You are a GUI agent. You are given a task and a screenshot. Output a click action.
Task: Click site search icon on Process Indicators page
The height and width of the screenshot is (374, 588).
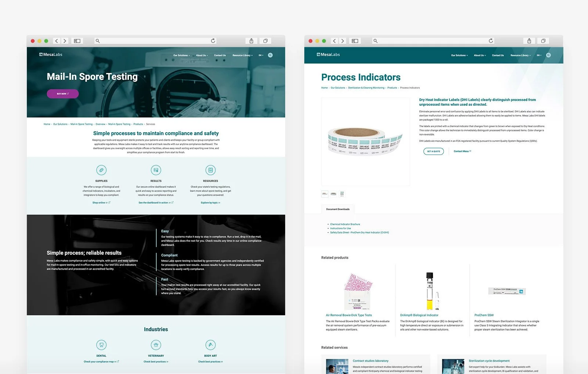[x=548, y=55]
